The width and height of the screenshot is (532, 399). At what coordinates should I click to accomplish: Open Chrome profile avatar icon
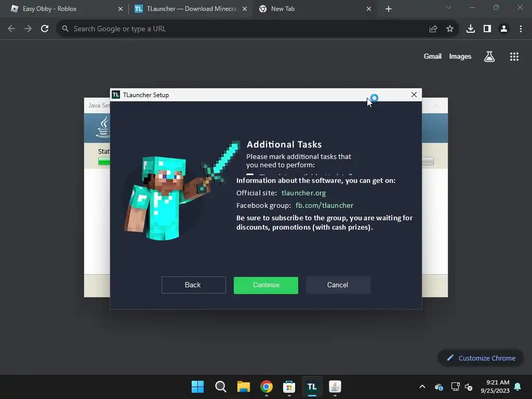pyautogui.click(x=504, y=29)
